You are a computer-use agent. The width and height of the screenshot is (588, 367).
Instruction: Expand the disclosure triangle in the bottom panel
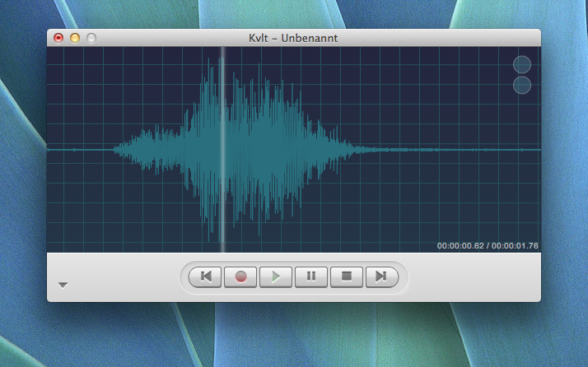63,286
